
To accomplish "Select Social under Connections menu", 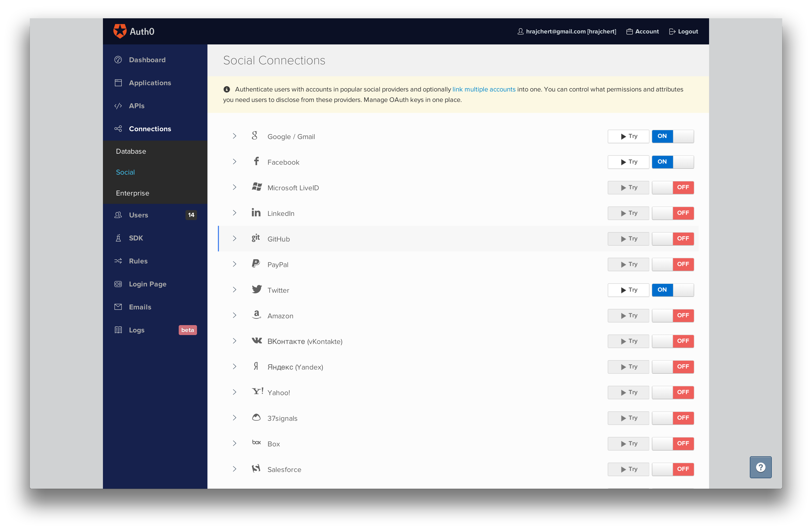I will (126, 172).
